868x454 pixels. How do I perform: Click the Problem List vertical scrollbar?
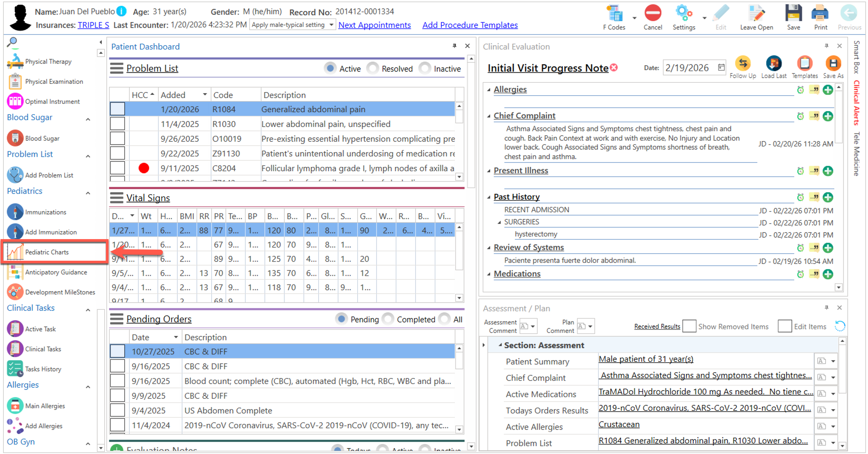coord(459,141)
